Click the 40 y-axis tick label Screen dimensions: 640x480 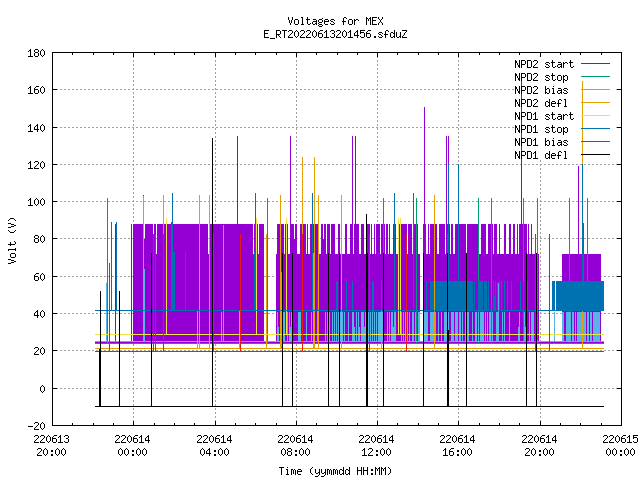click(39, 314)
